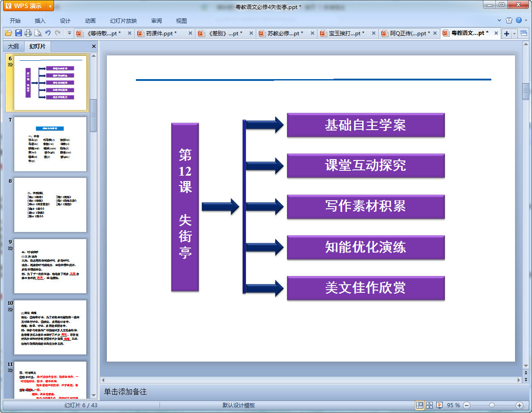Screen dimensions: 532x413
Task: Click scroll right arrow of horizontal scrollbar
Action: pos(519,380)
